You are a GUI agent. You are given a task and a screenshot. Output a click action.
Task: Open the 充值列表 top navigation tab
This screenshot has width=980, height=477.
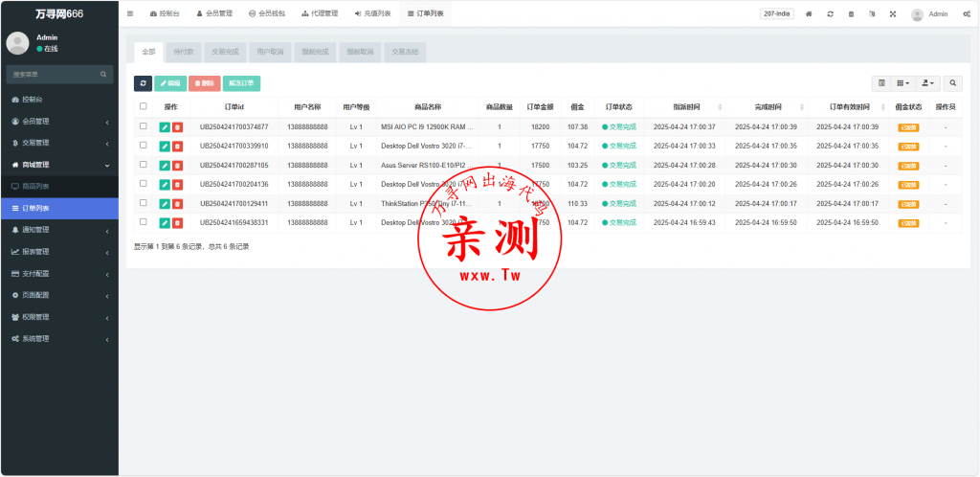coord(372,13)
